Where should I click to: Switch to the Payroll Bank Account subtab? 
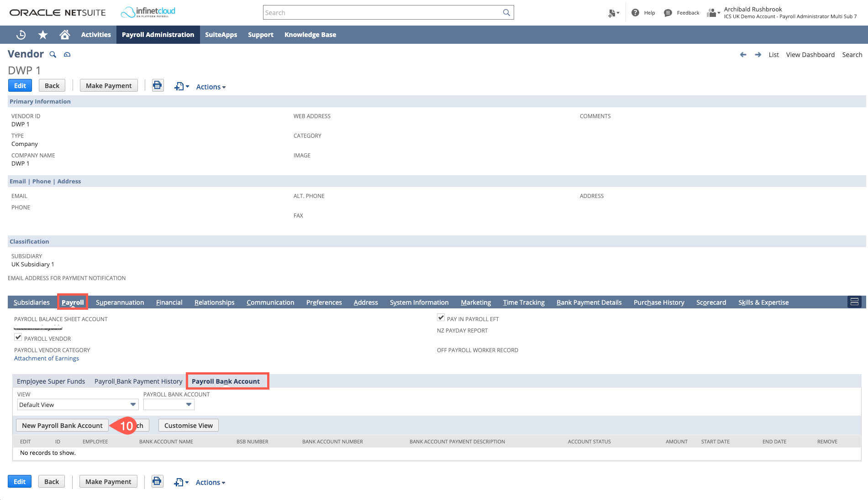point(227,381)
